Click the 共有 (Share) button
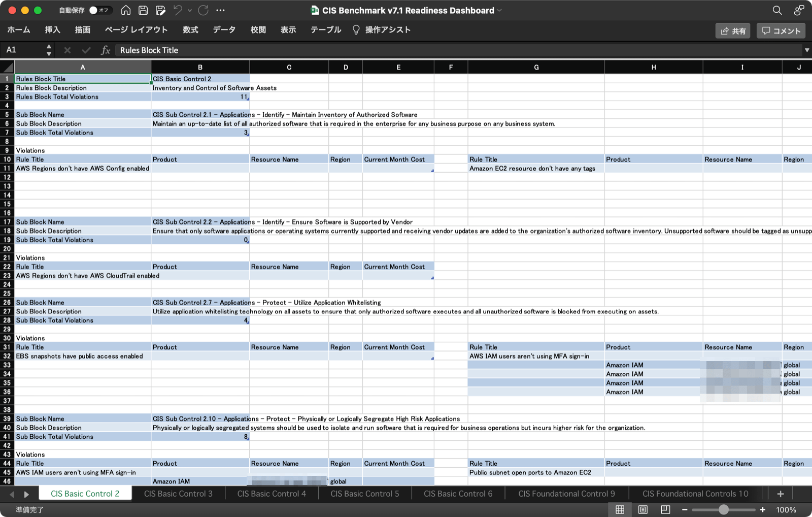Screen dimensions: 812x517 [732, 30]
